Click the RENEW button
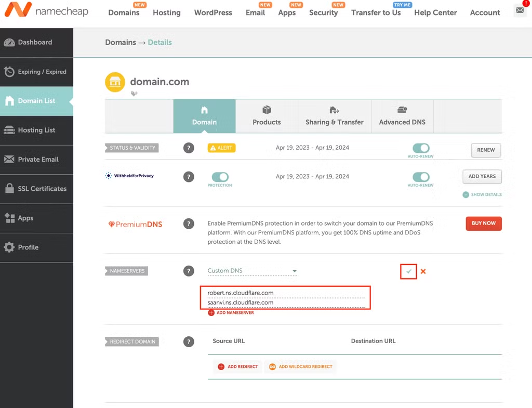The width and height of the screenshot is (532, 408). (486, 150)
